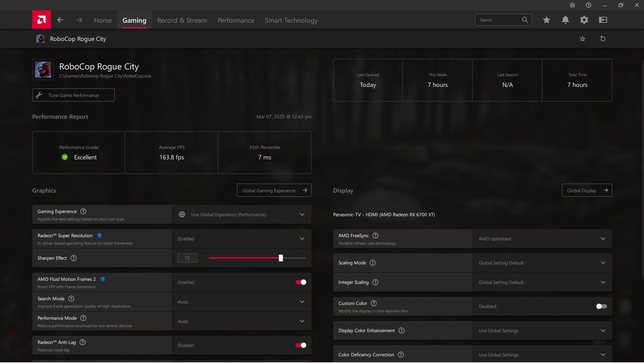Viewport: 644px width, 363px height.
Task: Select the Gaming tab
Action: pyautogui.click(x=134, y=20)
